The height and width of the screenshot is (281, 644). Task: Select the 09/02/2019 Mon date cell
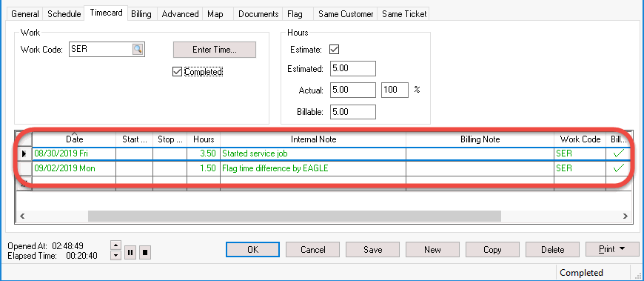[74, 168]
